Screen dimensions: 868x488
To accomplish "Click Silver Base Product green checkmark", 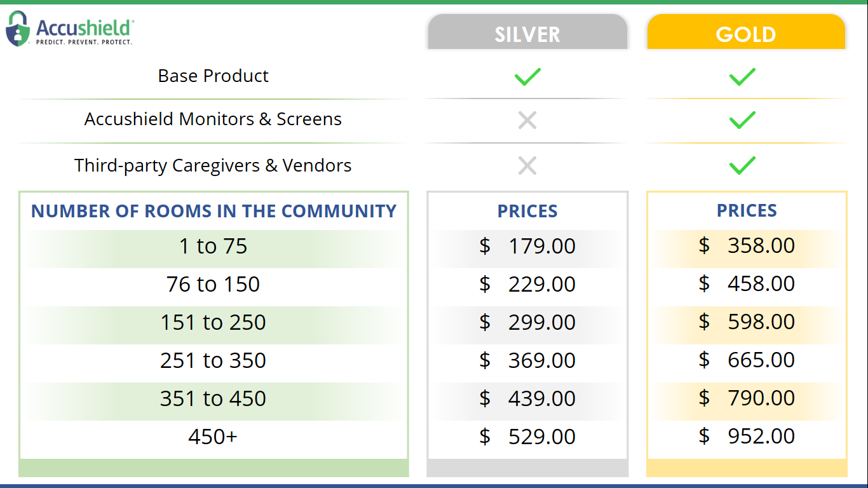I will (527, 77).
